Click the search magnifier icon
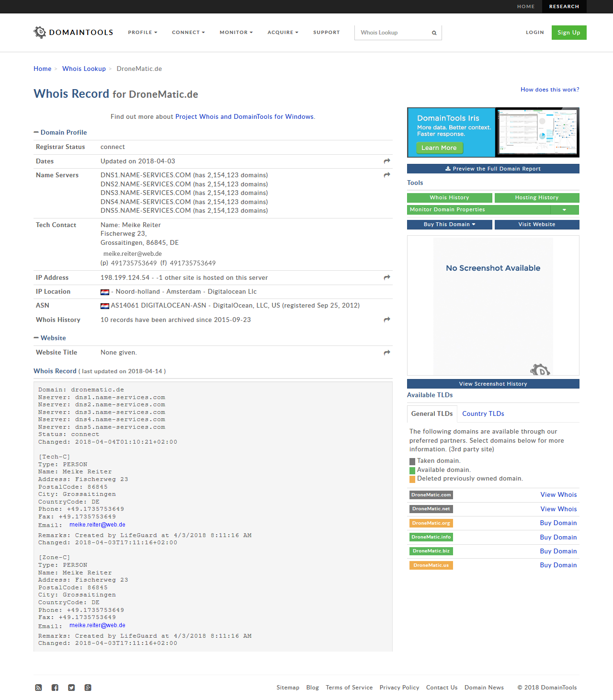The height and width of the screenshot is (700, 613). (x=434, y=33)
